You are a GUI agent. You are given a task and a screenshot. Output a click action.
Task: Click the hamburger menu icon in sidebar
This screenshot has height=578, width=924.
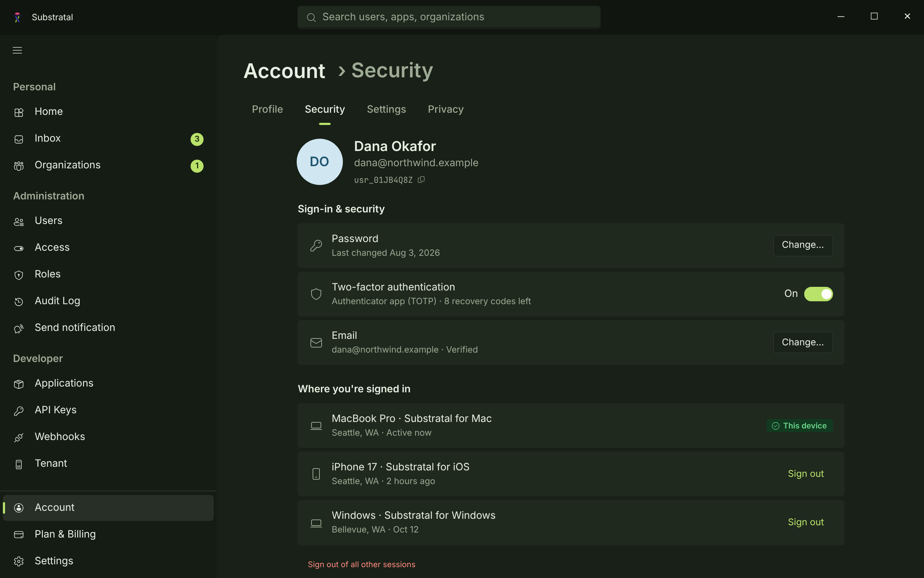(17, 50)
